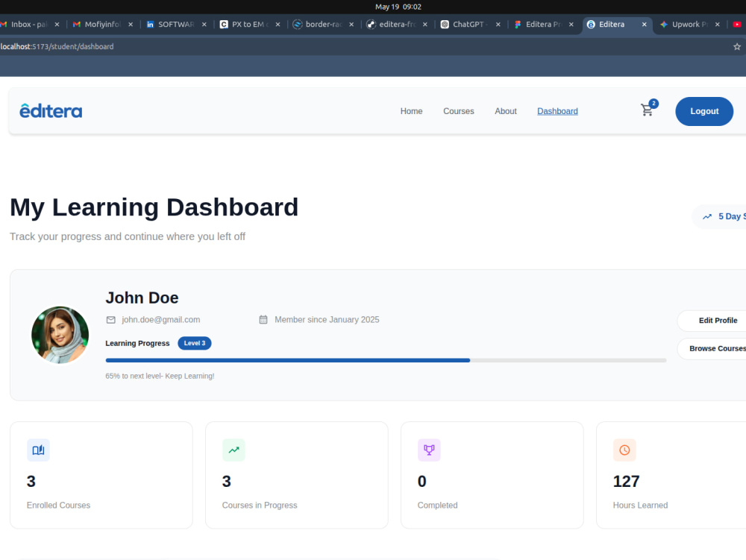Viewport: 746px width, 560px height.
Task: Click the My Learning Dashboard heading
Action: 154,207
